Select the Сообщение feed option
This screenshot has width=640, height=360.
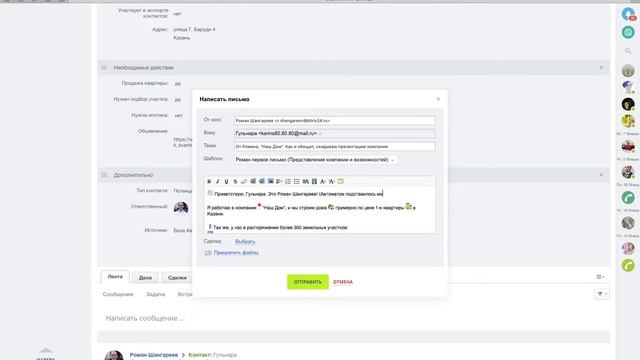pyautogui.click(x=118, y=294)
